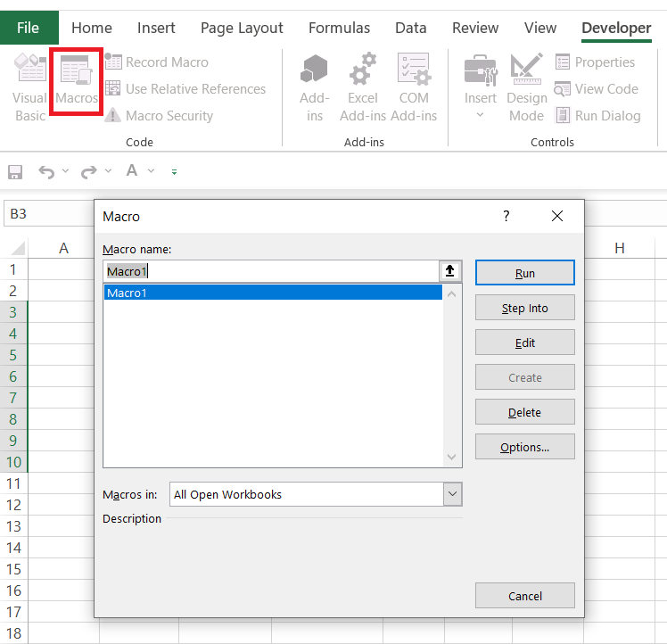
Task: Open the Macros icon in Code group
Action: click(76, 80)
